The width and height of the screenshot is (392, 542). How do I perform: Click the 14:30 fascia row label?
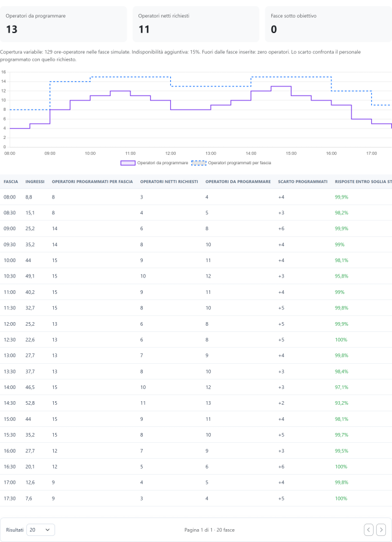[10, 403]
